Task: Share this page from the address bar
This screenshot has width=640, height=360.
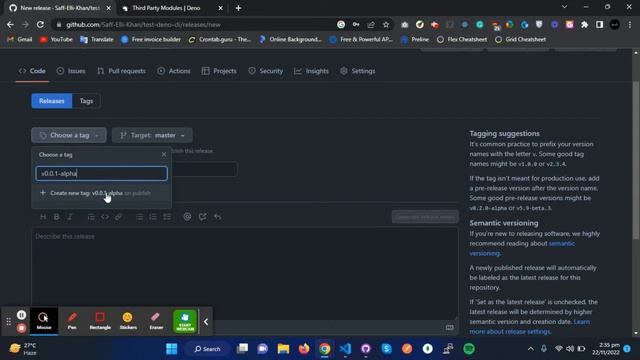Action: coord(371,24)
